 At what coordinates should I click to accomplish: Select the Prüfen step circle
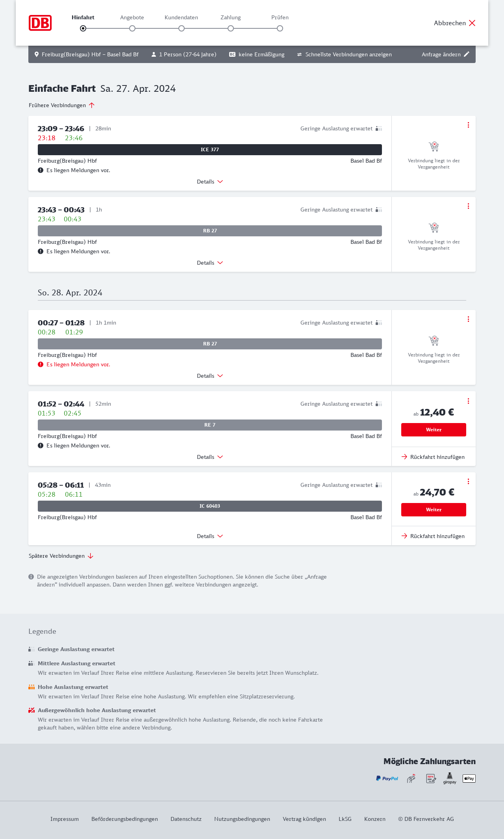coord(280,28)
